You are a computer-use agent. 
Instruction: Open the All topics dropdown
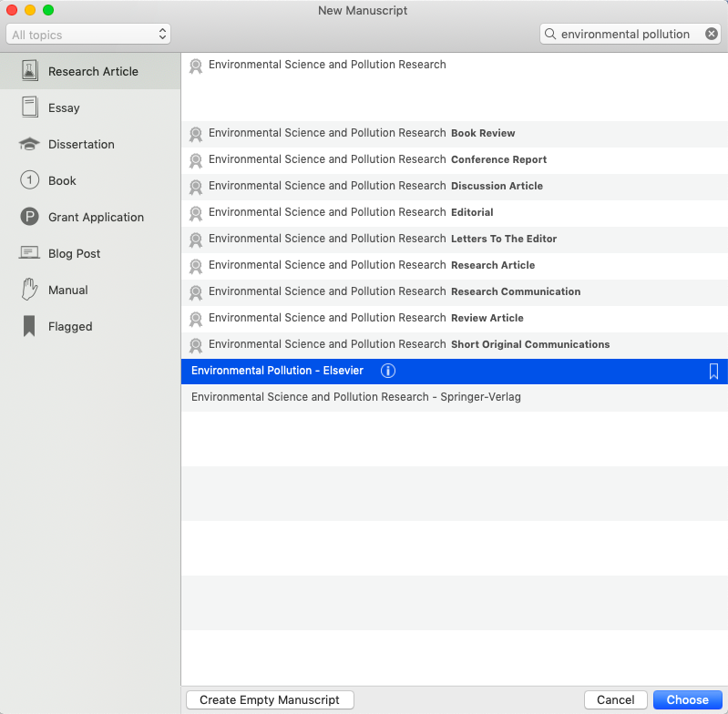[88, 35]
